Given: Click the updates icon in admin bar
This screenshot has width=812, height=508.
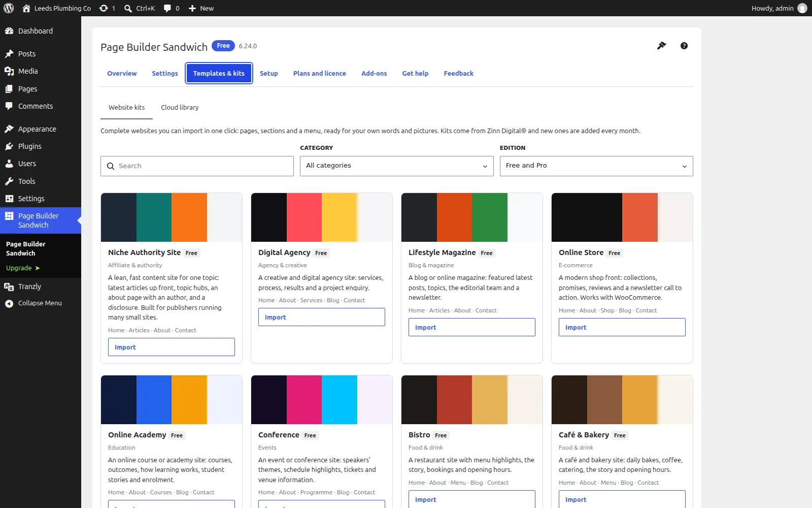Looking at the screenshot, I should pos(104,8).
